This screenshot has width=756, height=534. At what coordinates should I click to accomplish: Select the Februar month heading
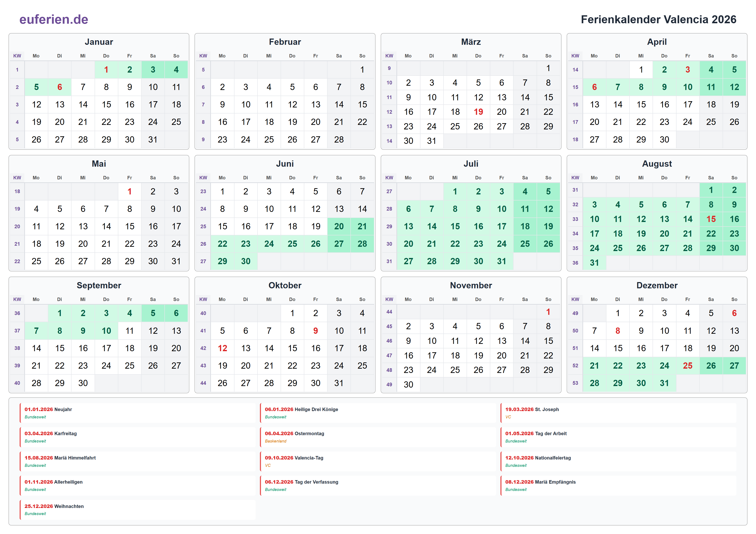[285, 42]
